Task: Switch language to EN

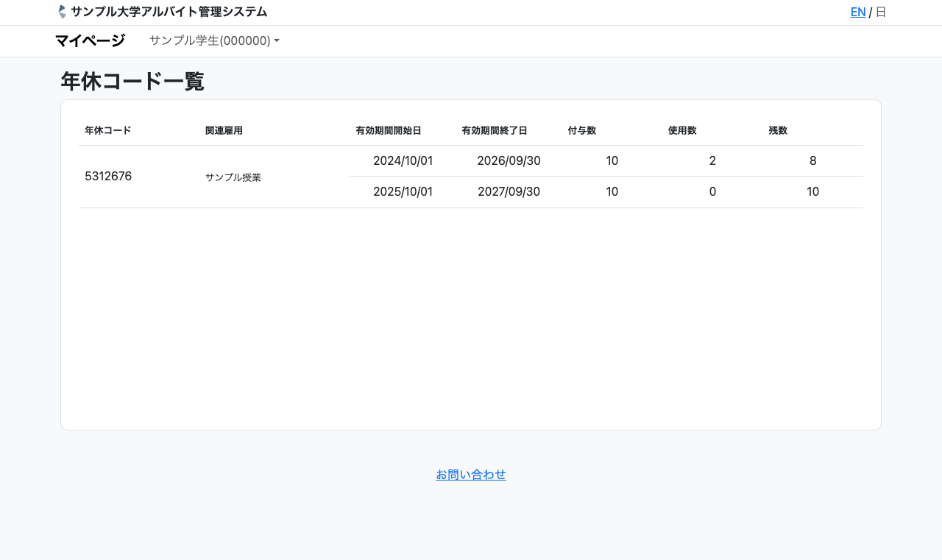Action: 857,12
